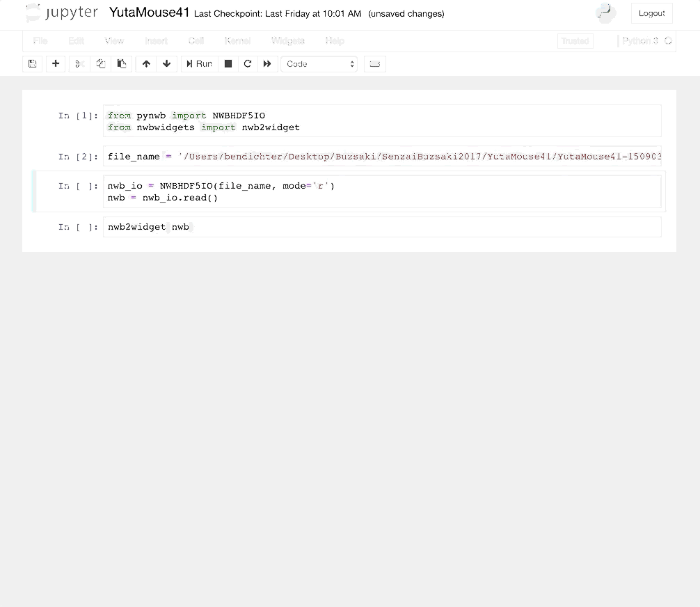Copy the selected cell
Viewport: 700px width, 607px height.
tap(100, 63)
